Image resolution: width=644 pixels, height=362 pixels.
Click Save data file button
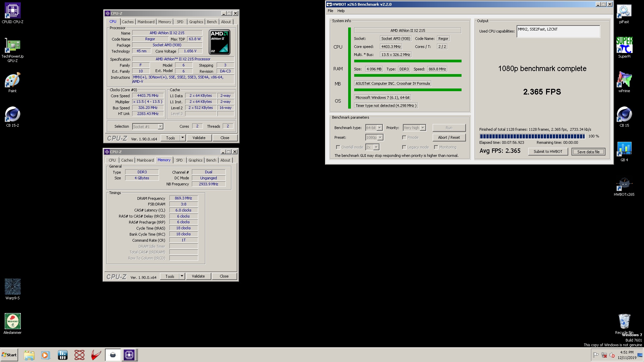coord(588,152)
